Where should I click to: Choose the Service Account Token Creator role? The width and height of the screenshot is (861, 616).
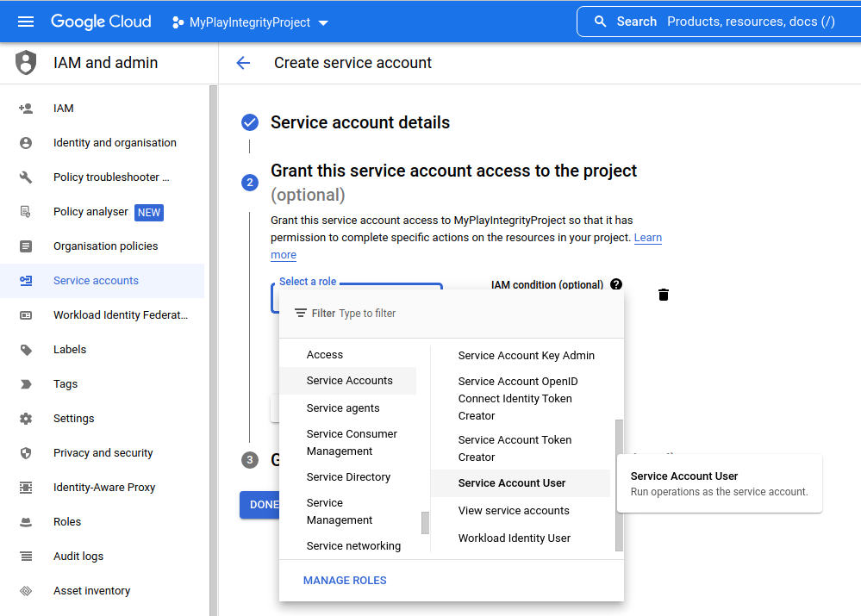click(515, 448)
